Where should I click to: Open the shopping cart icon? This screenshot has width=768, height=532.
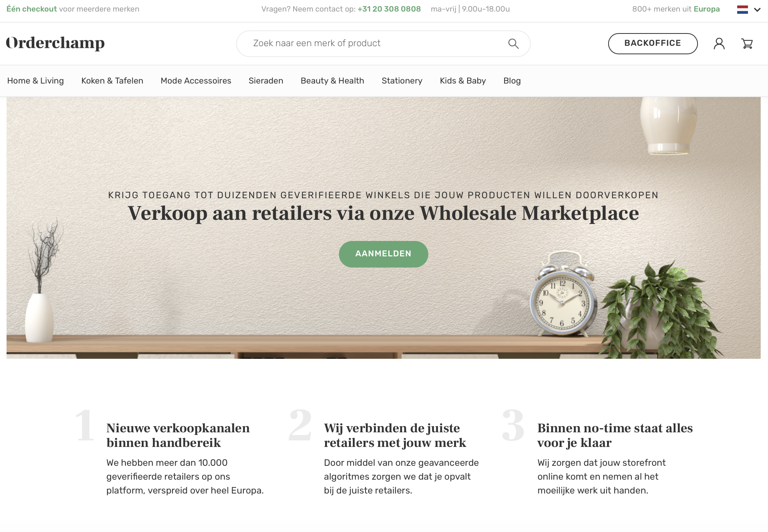pyautogui.click(x=747, y=43)
